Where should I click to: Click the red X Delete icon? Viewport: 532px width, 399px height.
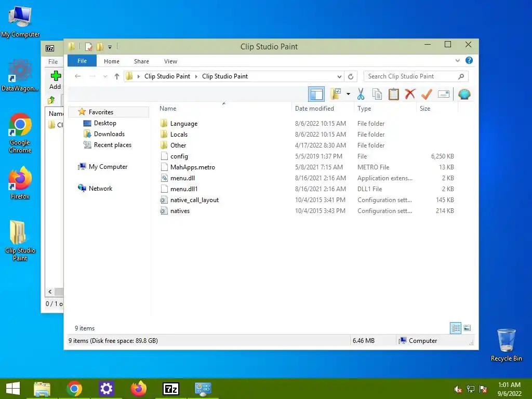pyautogui.click(x=410, y=94)
